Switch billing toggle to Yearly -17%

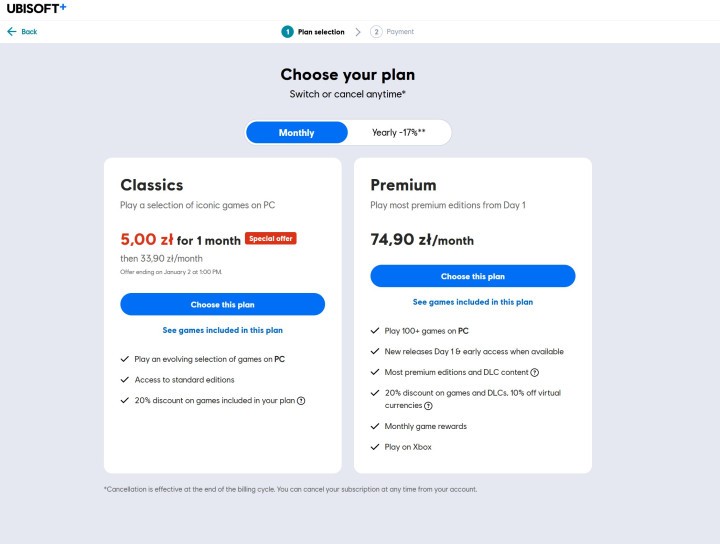[x=399, y=133]
